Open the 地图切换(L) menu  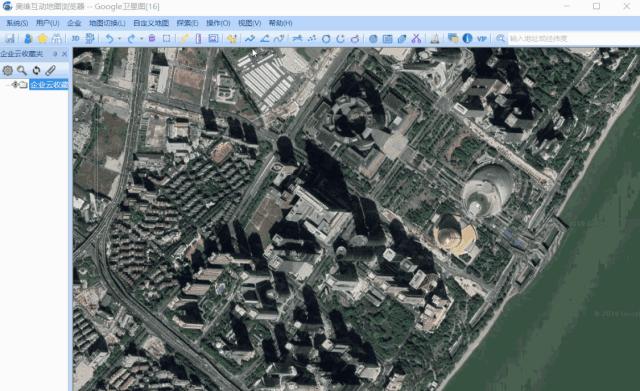[x=107, y=23]
